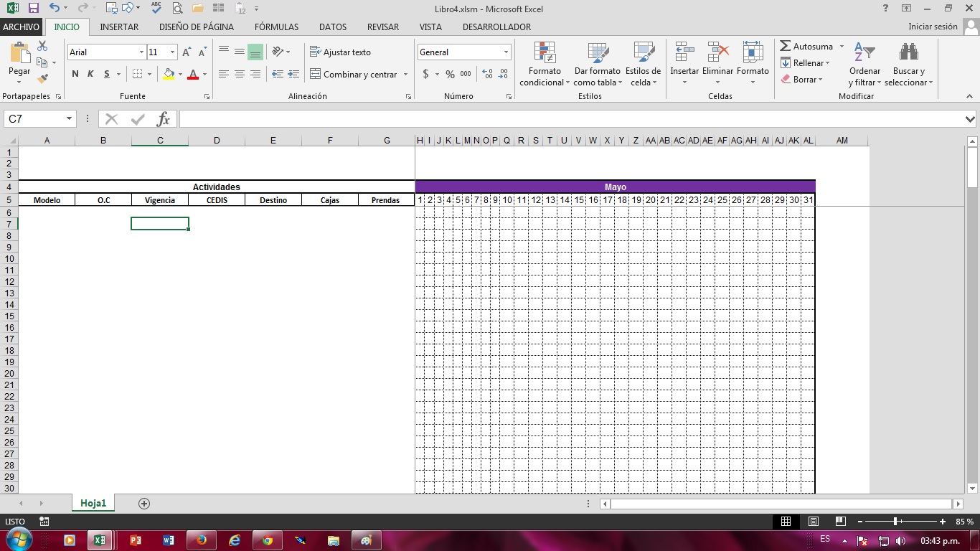The width and height of the screenshot is (980, 551).
Task: Switch to the FÓRMULAS tab
Action: click(276, 27)
